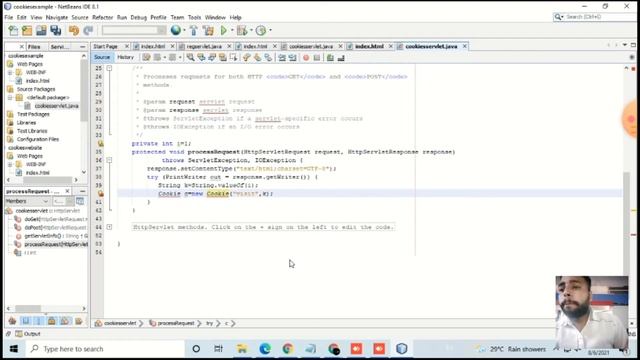The height and width of the screenshot is (360, 640).
Task: Click the red Start Macro Recording icon
Action: [306, 58]
